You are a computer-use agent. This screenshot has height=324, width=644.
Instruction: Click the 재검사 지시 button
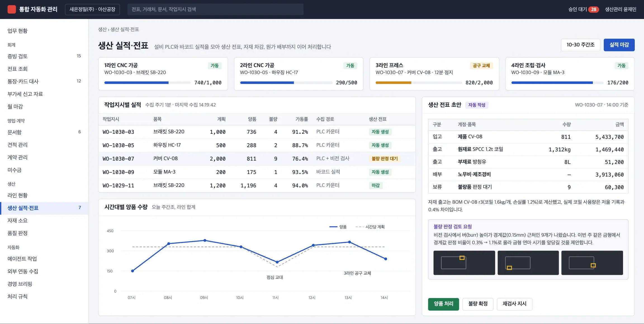click(514, 304)
